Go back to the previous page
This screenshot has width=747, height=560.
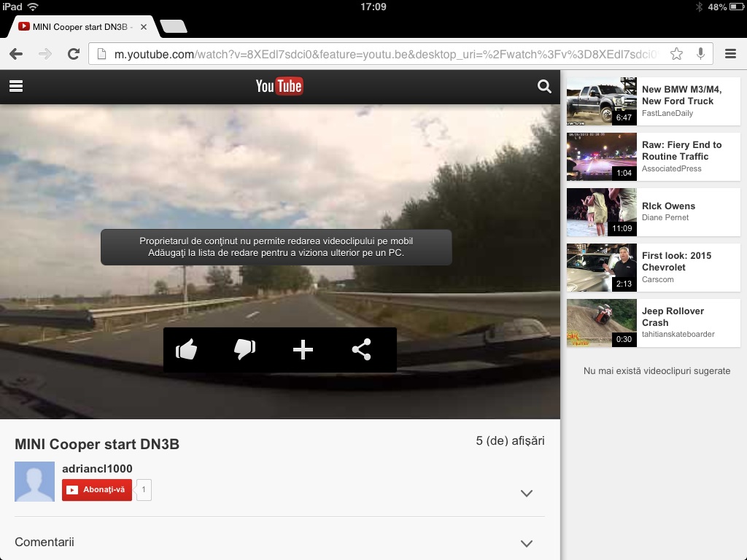coord(16,54)
